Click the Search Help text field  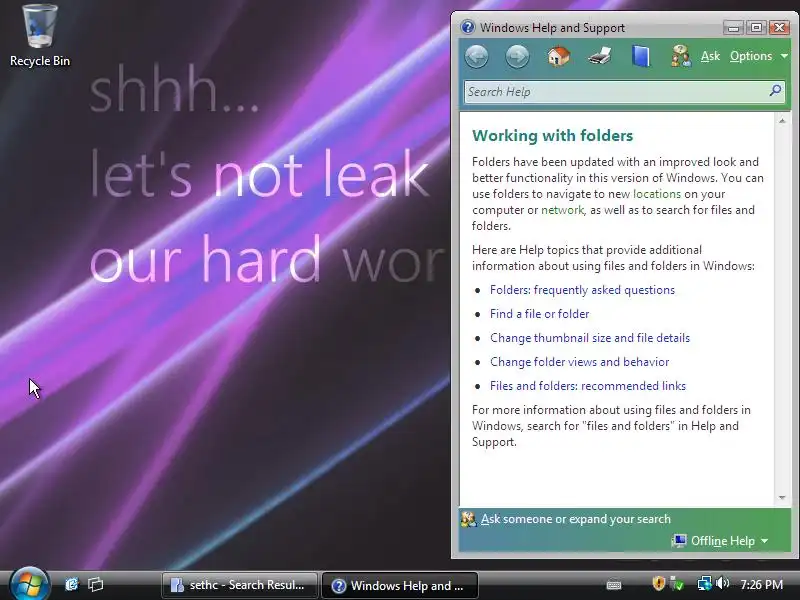pyautogui.click(x=615, y=92)
